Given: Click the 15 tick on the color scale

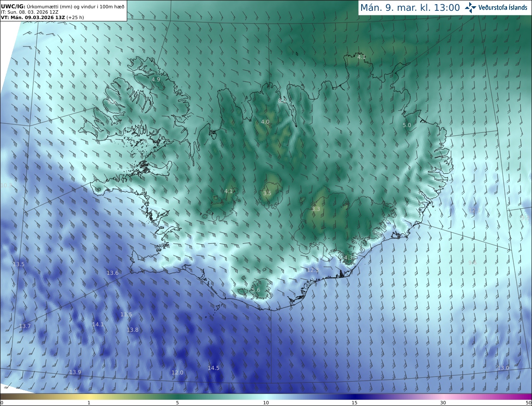Looking at the screenshot, I should [355, 403].
